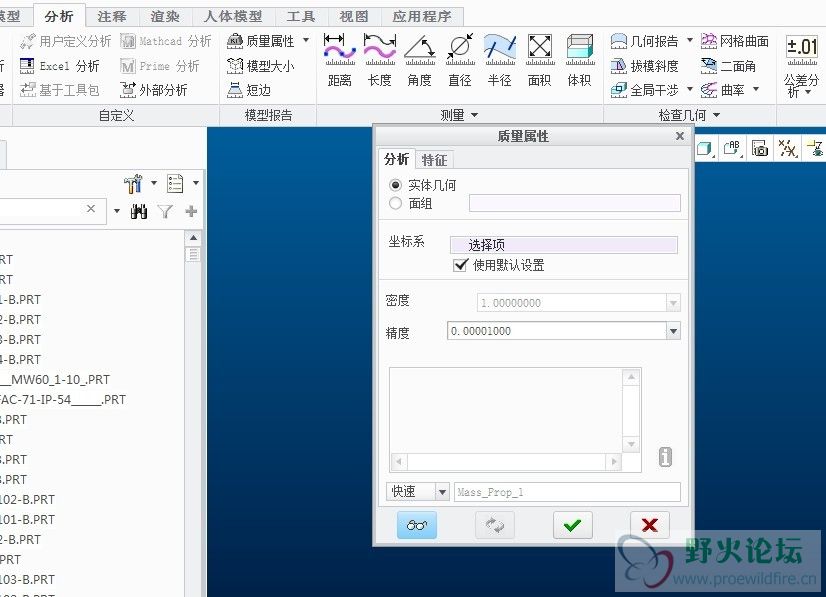The width and height of the screenshot is (826, 597).
Task: Click results box horizontal scroll right arrow
Action: [614, 462]
